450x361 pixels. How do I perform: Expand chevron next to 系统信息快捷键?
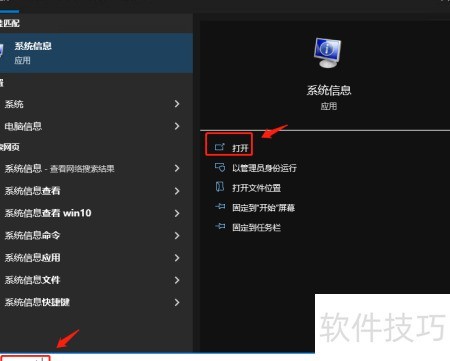point(177,302)
